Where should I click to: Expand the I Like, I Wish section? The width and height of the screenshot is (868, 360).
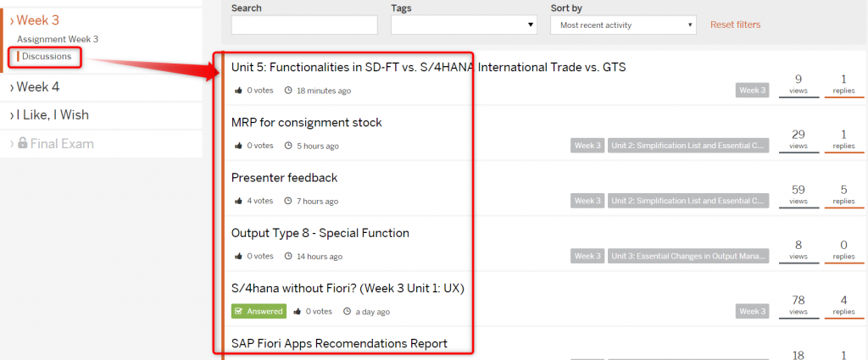coord(49,115)
